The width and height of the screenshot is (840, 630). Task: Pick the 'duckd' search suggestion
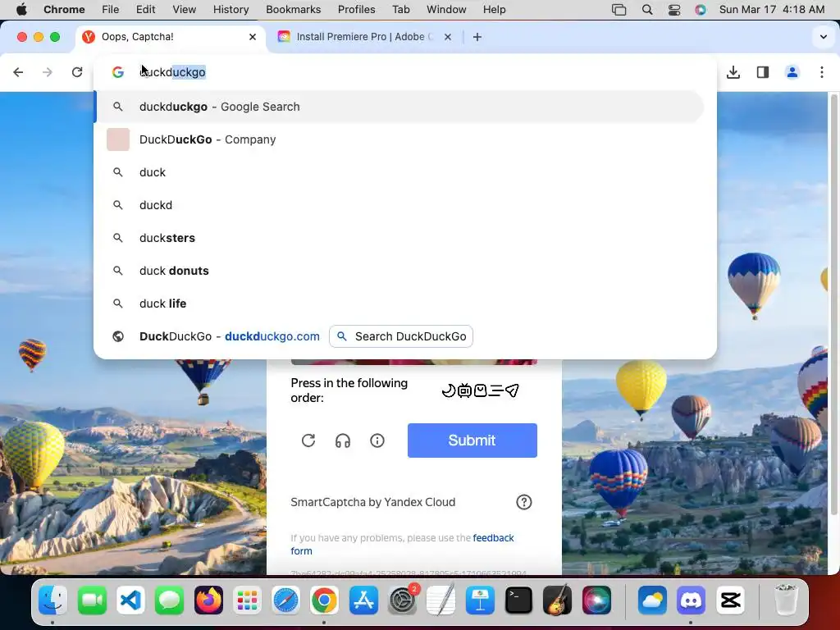[x=399, y=205]
